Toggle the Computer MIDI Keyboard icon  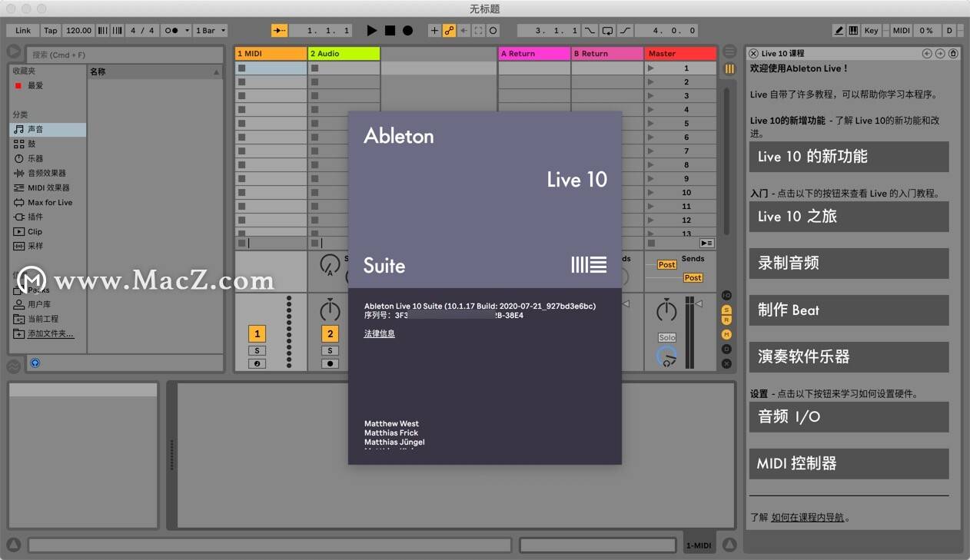click(853, 31)
